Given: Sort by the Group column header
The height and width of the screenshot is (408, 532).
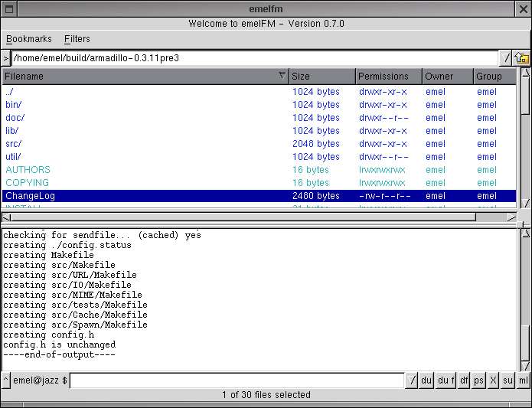Looking at the screenshot, I should (x=494, y=77).
